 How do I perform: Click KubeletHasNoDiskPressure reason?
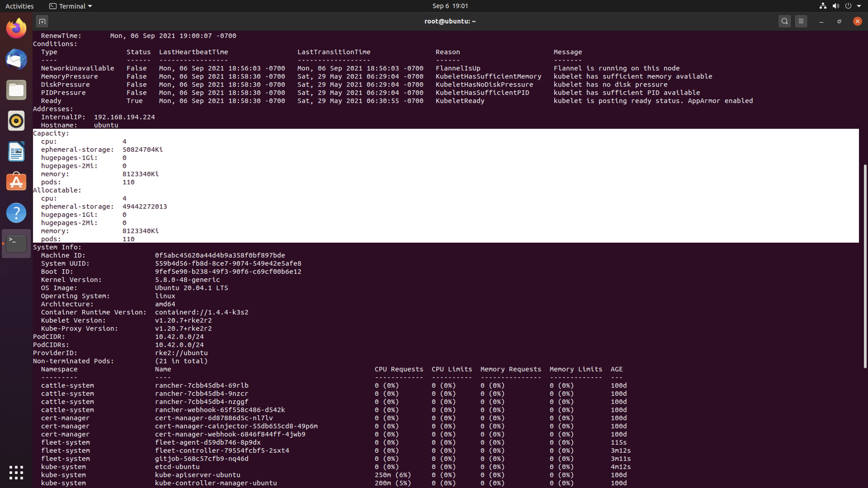pos(484,84)
